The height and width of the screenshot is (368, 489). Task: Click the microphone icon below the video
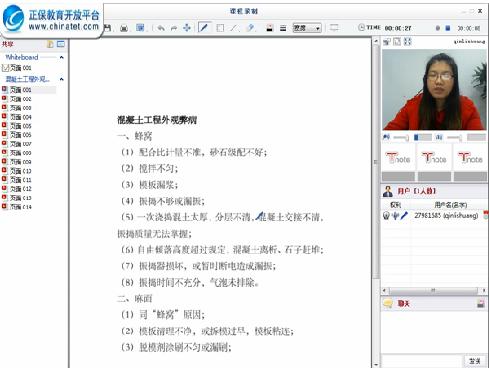(439, 137)
